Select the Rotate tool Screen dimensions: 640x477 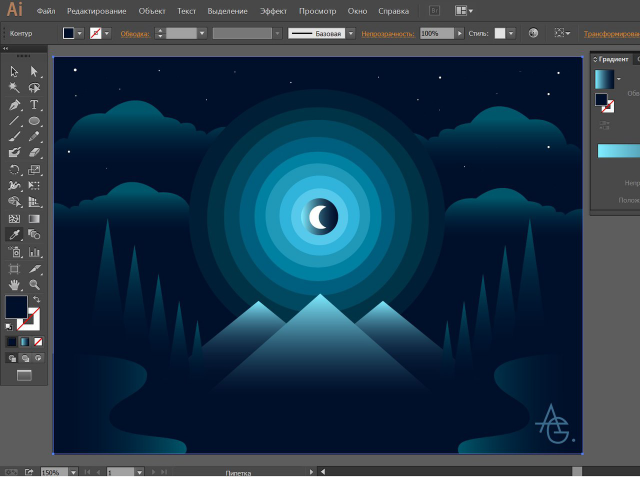tap(14, 170)
